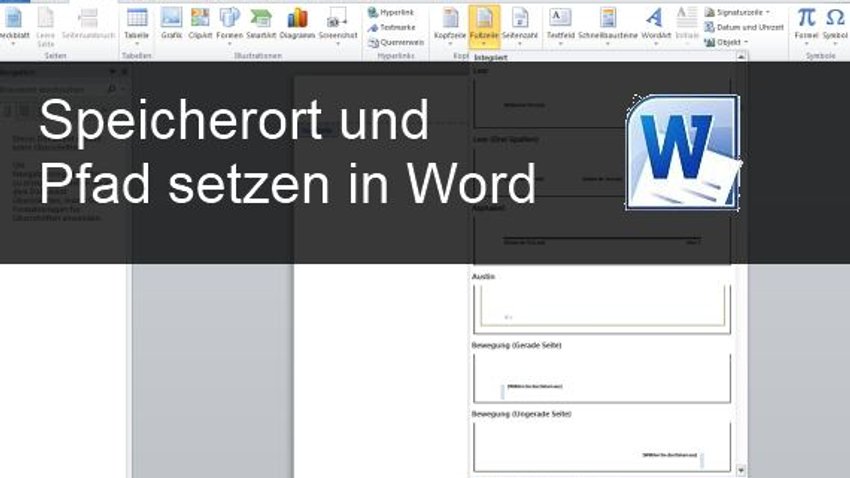The height and width of the screenshot is (478, 850).
Task: Insert a Grafik picture
Action: 171,24
